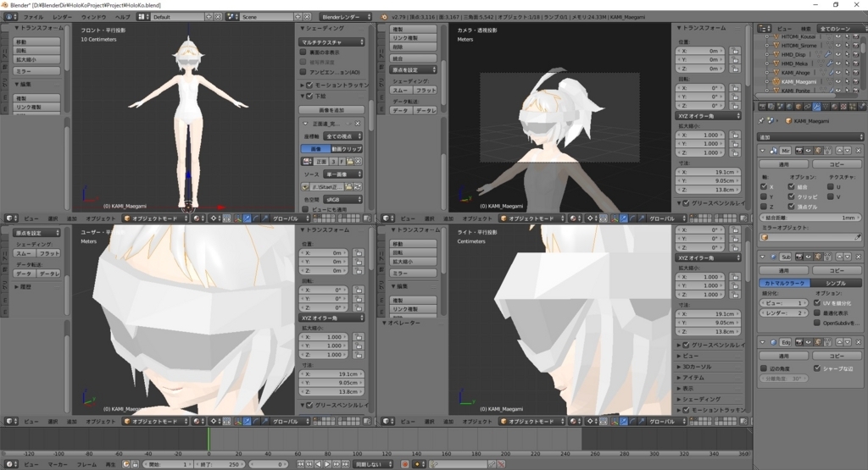Toggle Mirror modifier viewport visibility (eye)
Viewport: 868px width, 470px height.
pos(808,151)
